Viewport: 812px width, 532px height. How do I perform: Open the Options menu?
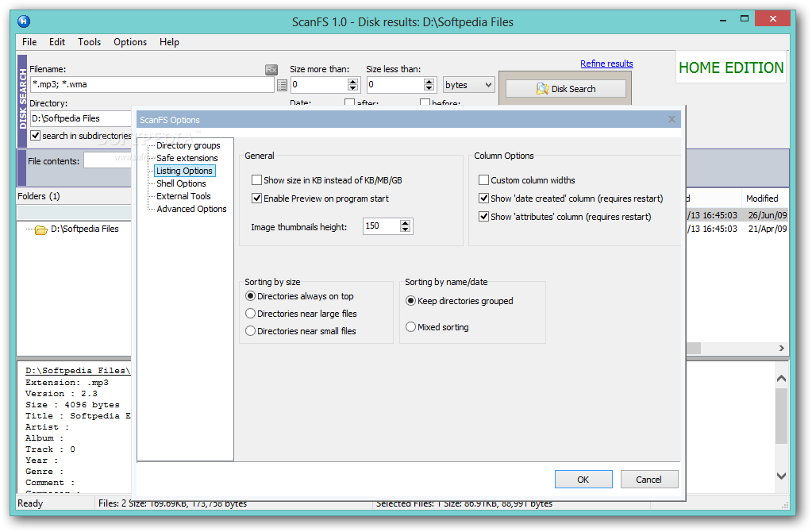pyautogui.click(x=130, y=42)
